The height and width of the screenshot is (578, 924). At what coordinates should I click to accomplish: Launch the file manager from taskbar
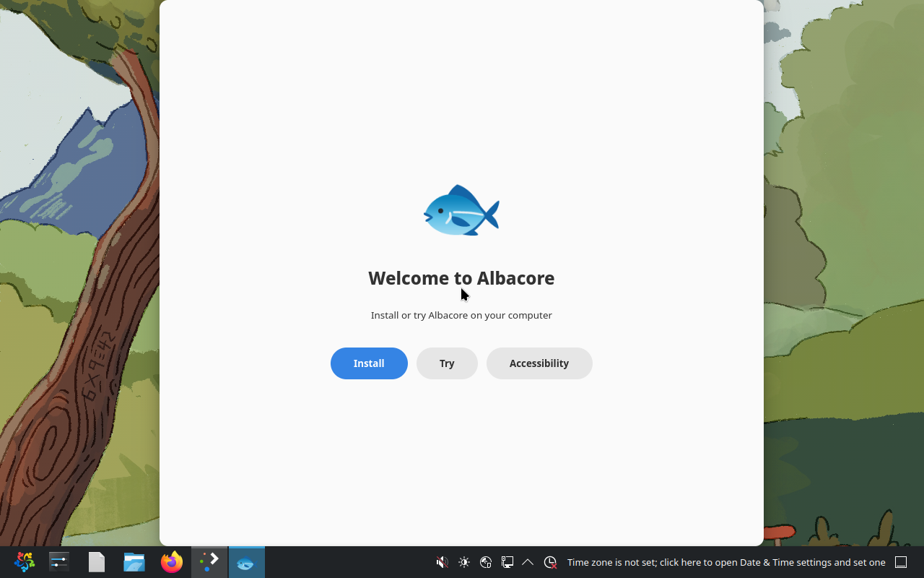click(134, 562)
